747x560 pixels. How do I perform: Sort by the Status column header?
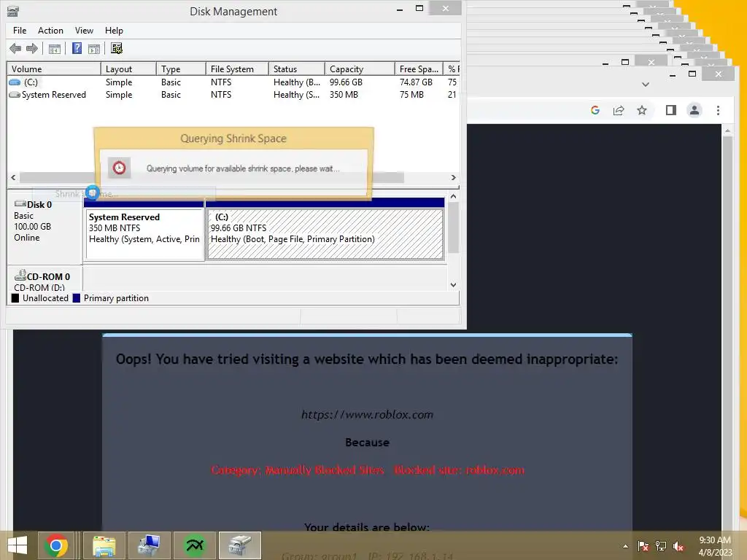tap(296, 69)
